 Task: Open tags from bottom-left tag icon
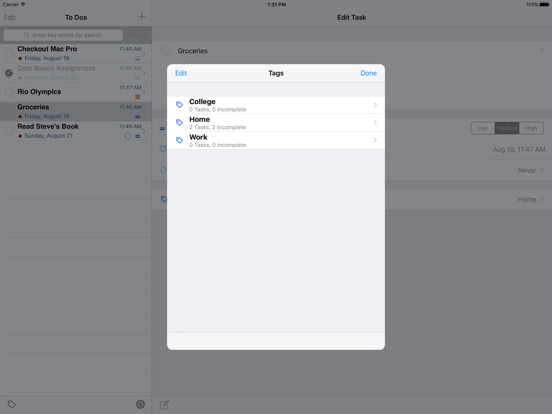click(12, 404)
